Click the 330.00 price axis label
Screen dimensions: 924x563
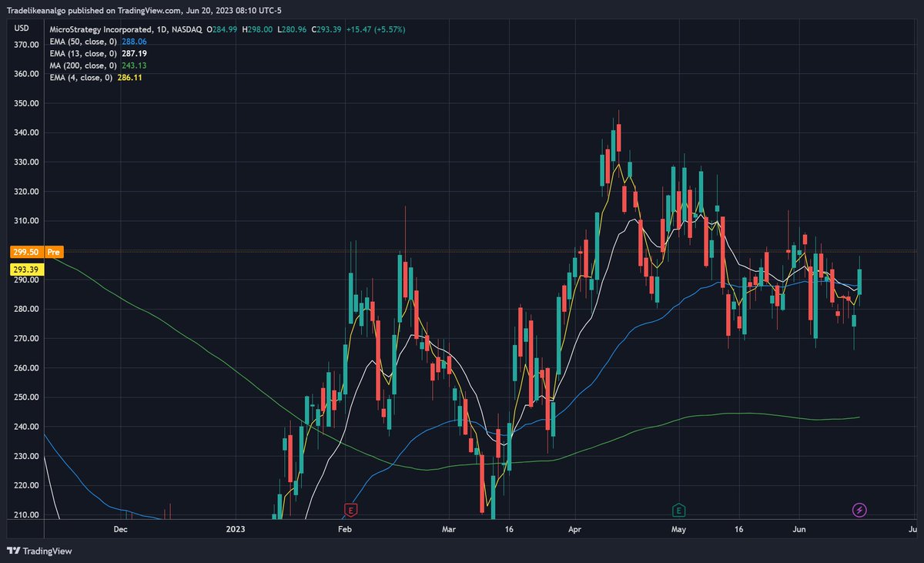[26, 163]
